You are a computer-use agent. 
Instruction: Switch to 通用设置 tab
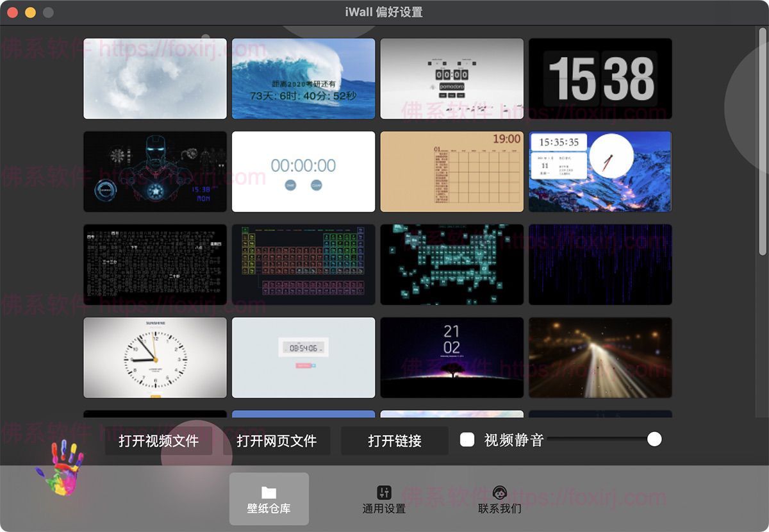point(384,499)
